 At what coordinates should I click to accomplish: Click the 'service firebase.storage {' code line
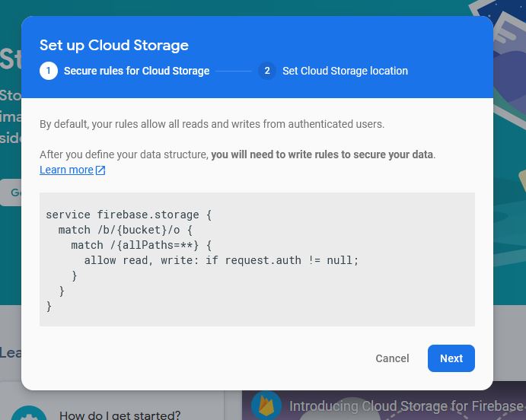click(129, 215)
